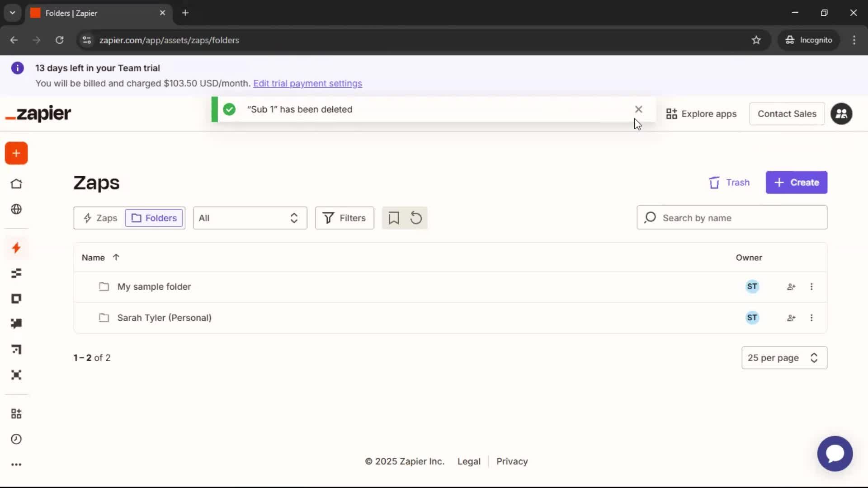The width and height of the screenshot is (868, 488).
Task: Click the ST owner avatar for My sample folder
Action: 752,287
